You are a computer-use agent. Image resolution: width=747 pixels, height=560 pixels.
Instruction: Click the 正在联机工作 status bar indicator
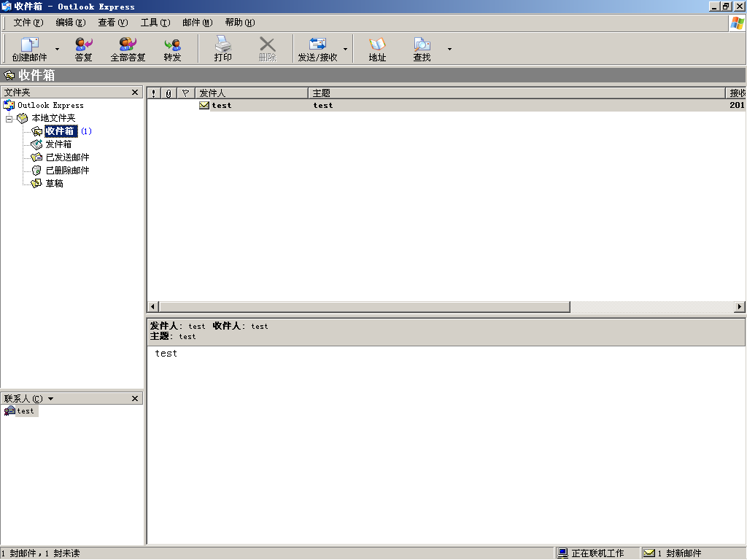click(597, 553)
